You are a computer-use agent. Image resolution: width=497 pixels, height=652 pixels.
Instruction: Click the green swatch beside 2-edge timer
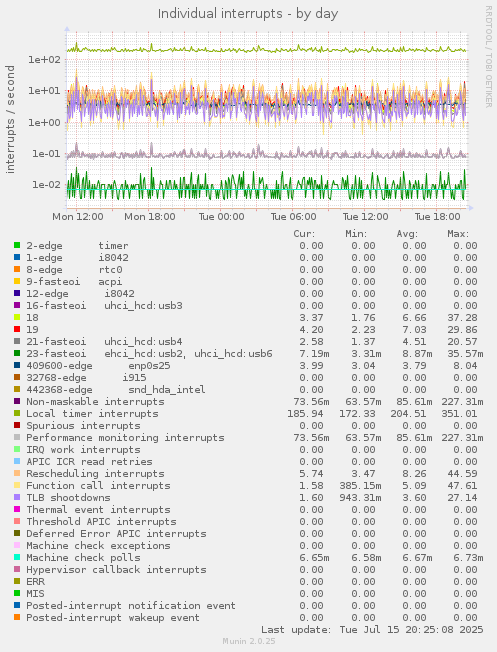[x=17, y=245]
